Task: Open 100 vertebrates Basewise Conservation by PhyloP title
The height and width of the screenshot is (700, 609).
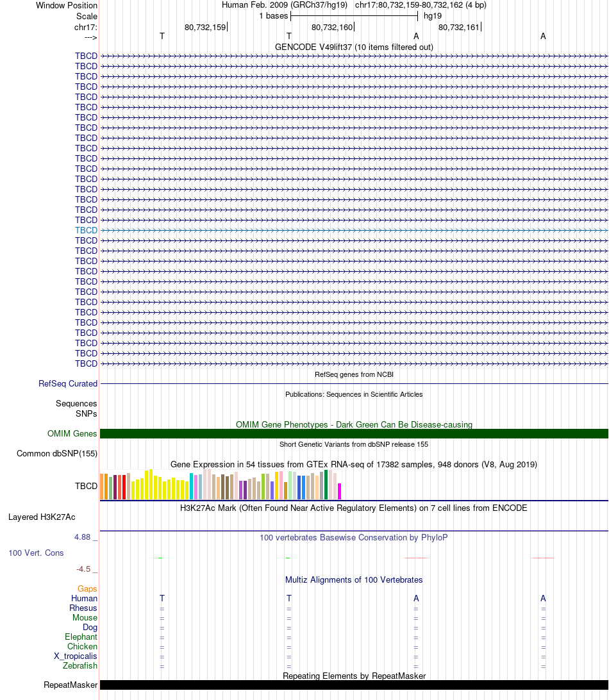Action: [354, 537]
